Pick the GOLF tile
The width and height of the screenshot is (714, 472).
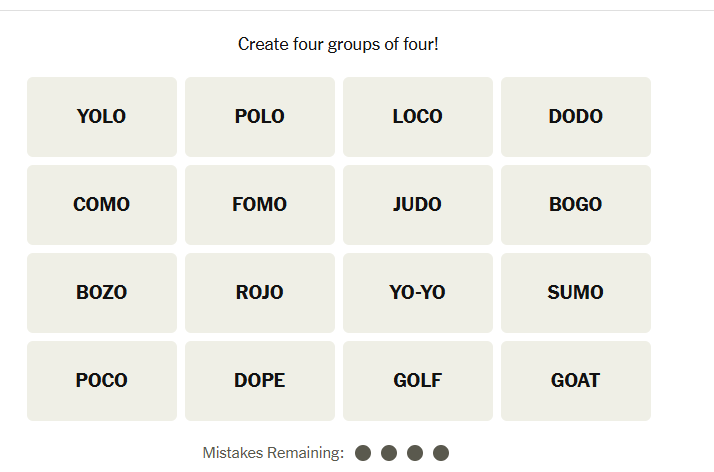(418, 381)
